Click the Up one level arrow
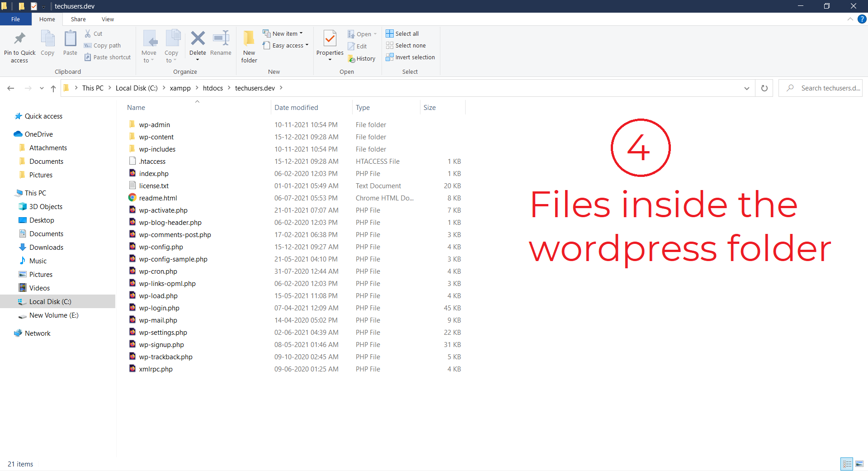 [x=53, y=88]
